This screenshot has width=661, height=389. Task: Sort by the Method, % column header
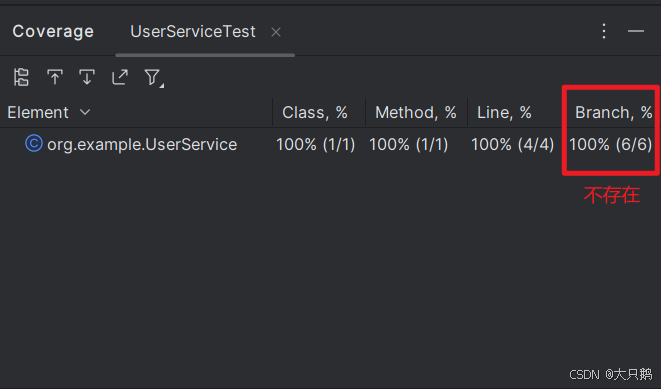point(416,113)
